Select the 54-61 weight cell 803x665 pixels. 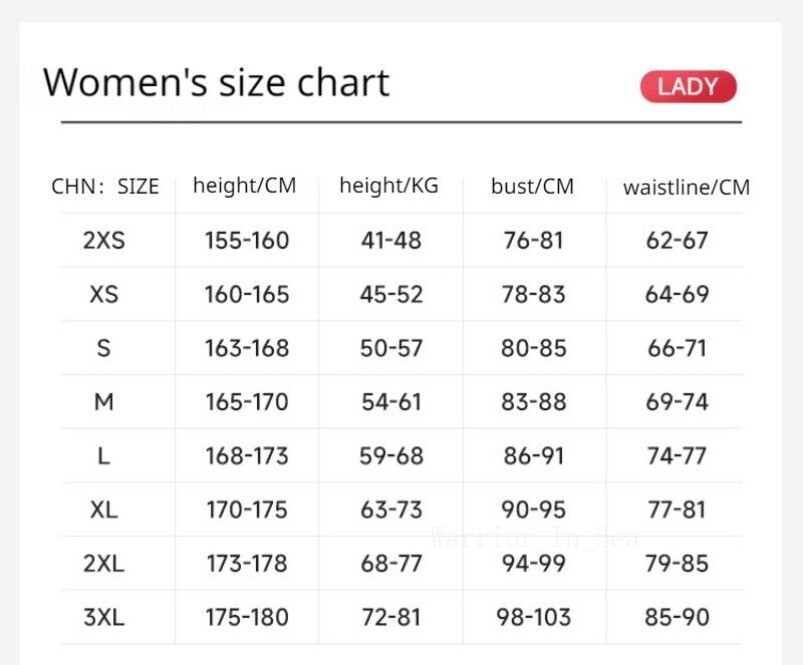click(391, 402)
